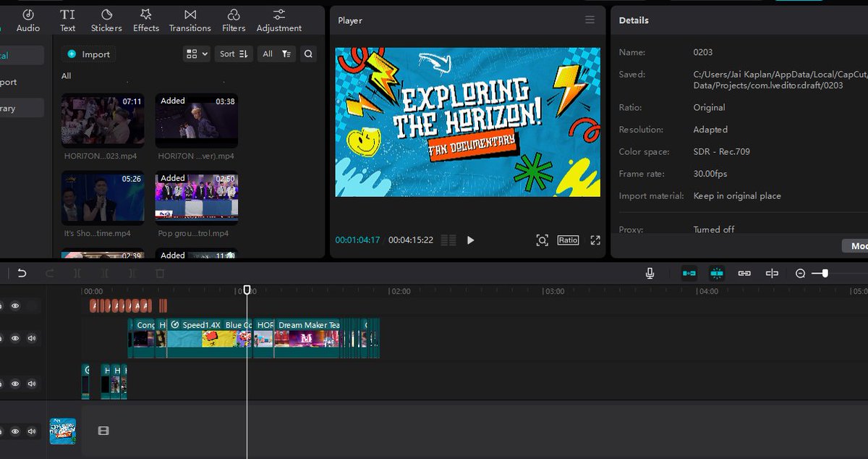Viewport: 868px width, 459px height.
Task: Select the Dream Maker Tea clip
Action: (307, 338)
